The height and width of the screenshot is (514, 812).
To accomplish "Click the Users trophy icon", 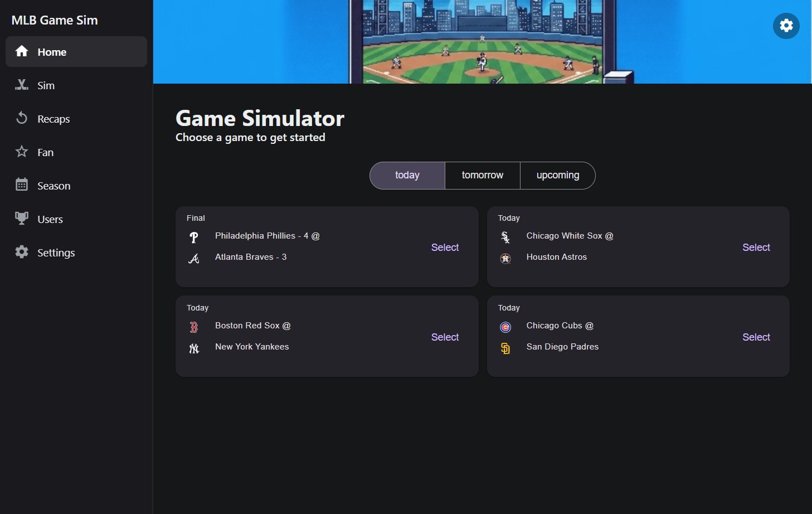I will [x=22, y=218].
